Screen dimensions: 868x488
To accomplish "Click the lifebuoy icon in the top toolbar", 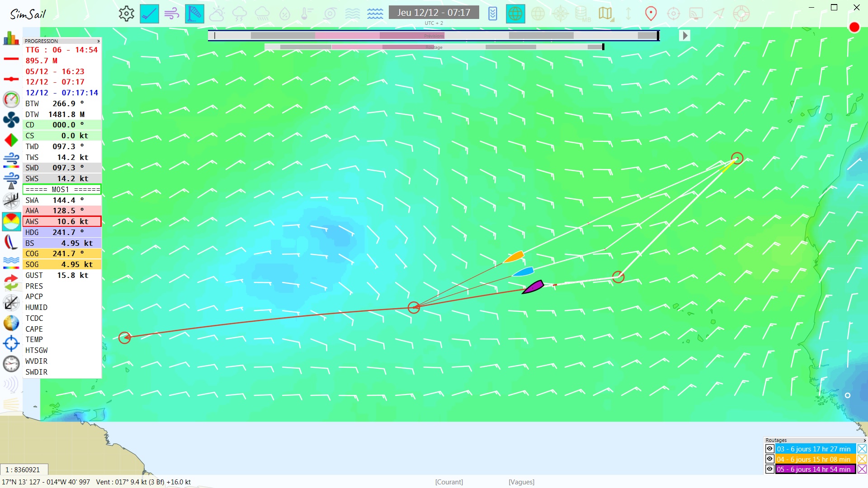I will [x=741, y=14].
